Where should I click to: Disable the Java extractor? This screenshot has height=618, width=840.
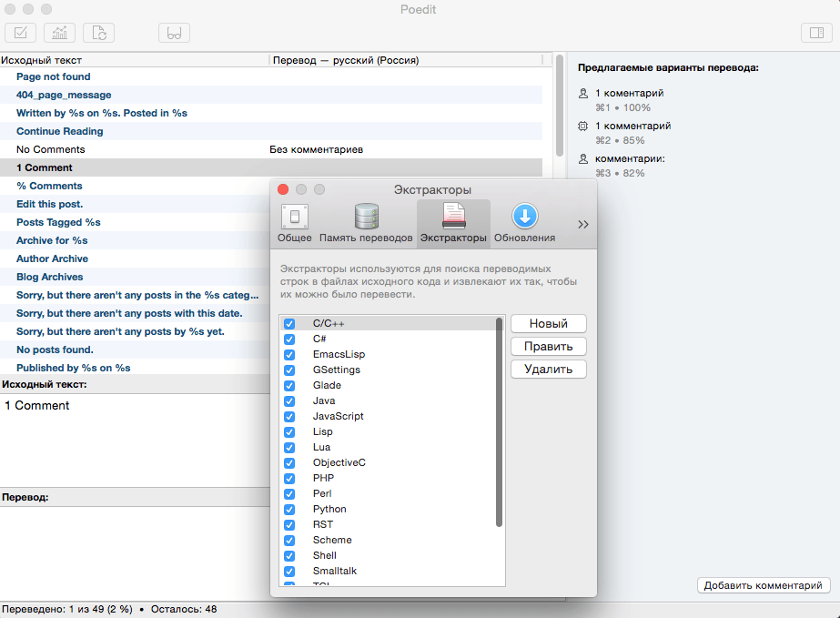(289, 401)
